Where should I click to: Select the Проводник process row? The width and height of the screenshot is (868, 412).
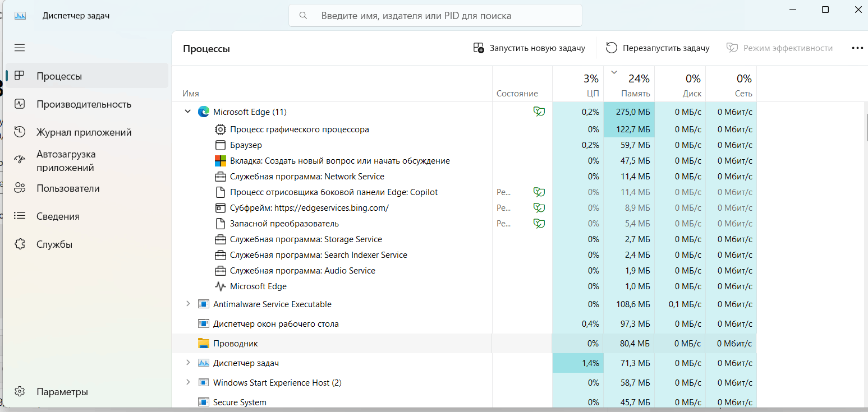tap(464, 344)
